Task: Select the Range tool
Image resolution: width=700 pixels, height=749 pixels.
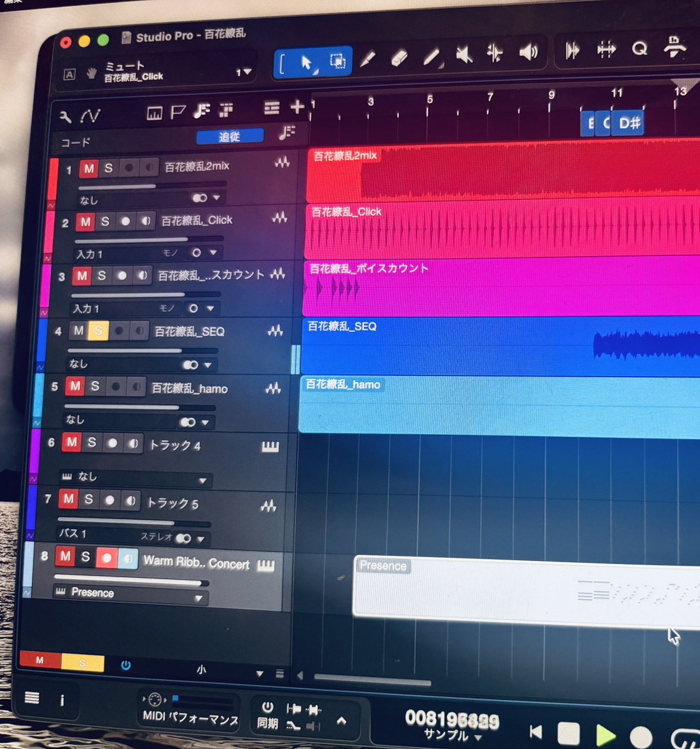Action: pos(338,61)
